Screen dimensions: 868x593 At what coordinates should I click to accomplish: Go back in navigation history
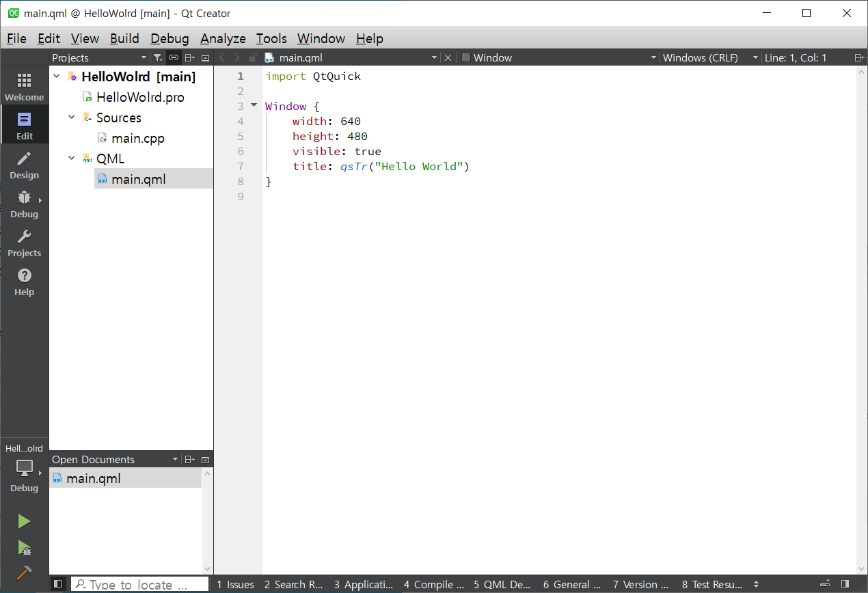pyautogui.click(x=221, y=58)
